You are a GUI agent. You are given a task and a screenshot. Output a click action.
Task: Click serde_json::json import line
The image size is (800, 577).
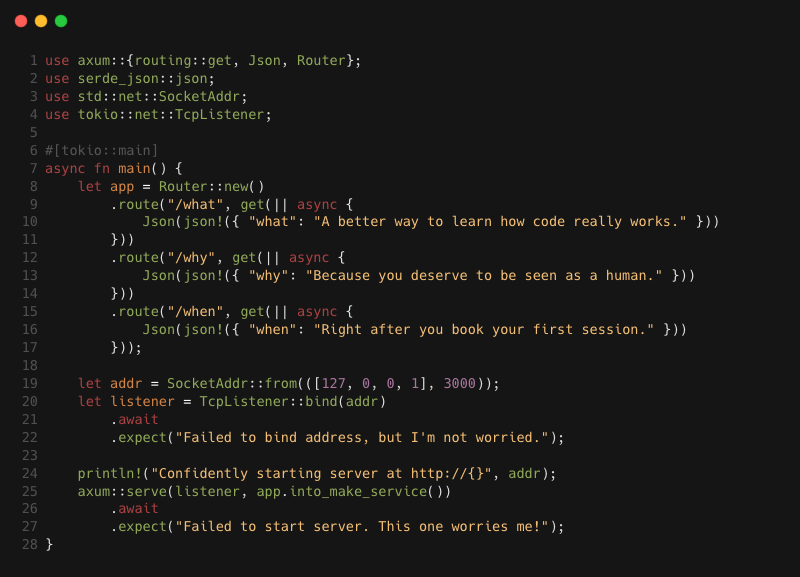click(130, 79)
